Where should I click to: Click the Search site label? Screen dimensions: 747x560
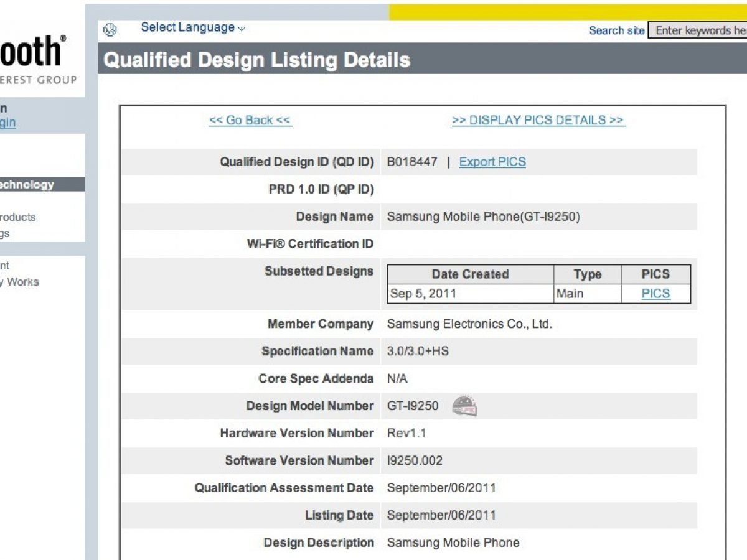tap(616, 30)
